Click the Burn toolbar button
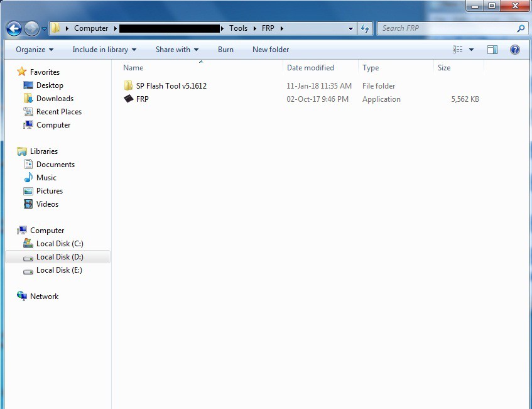 (225, 50)
